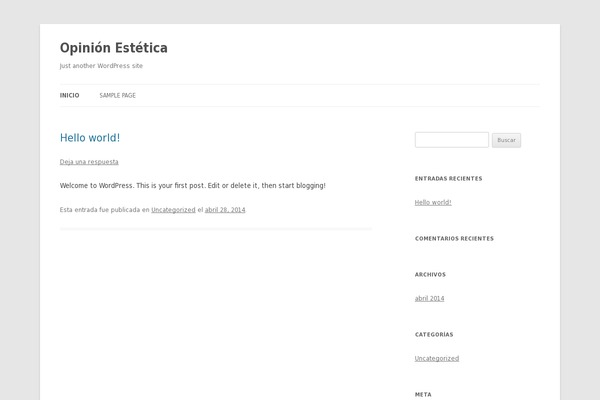Screen dimensions: 600x400
Task: Click the Welcome to WordPress paragraph
Action: pyautogui.click(x=192, y=186)
